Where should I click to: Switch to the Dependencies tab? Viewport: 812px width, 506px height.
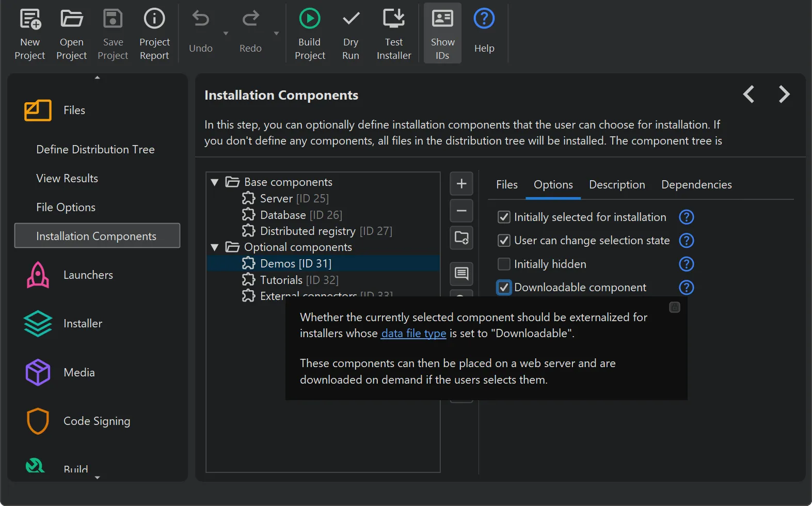[x=696, y=185]
